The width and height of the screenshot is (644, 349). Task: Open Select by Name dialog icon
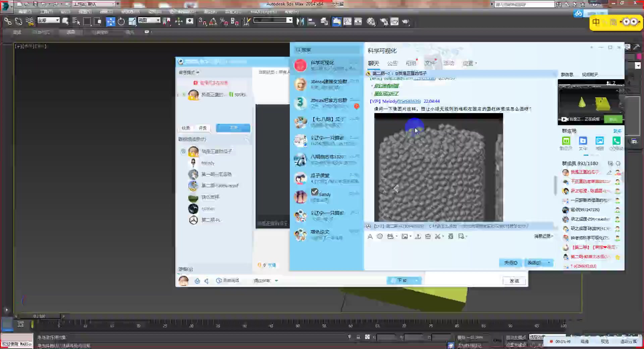76,22
